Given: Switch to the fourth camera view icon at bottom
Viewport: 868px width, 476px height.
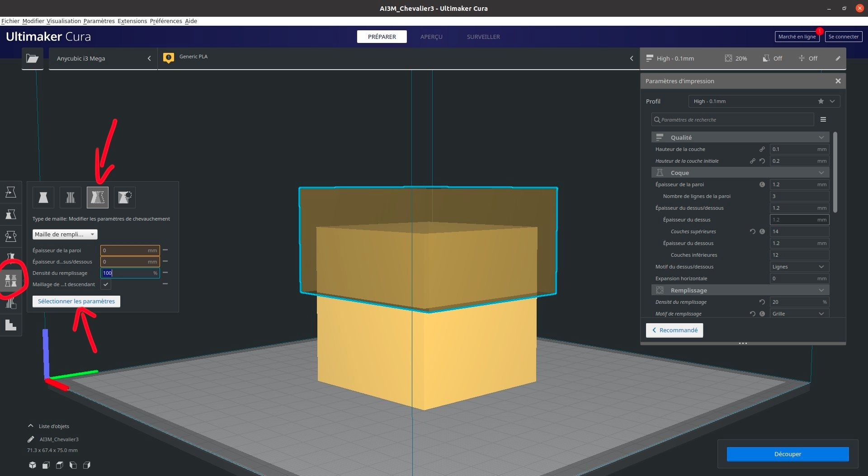Looking at the screenshot, I should (73, 465).
